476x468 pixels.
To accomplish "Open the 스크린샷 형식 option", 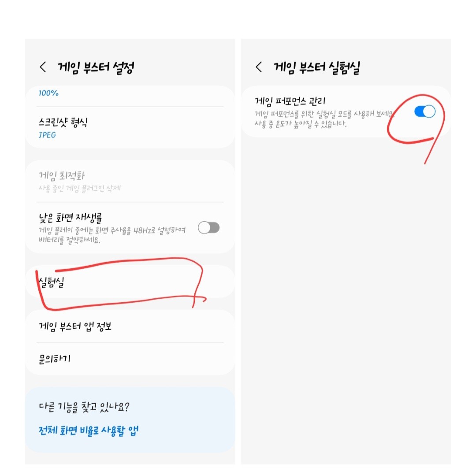I will (x=130, y=128).
